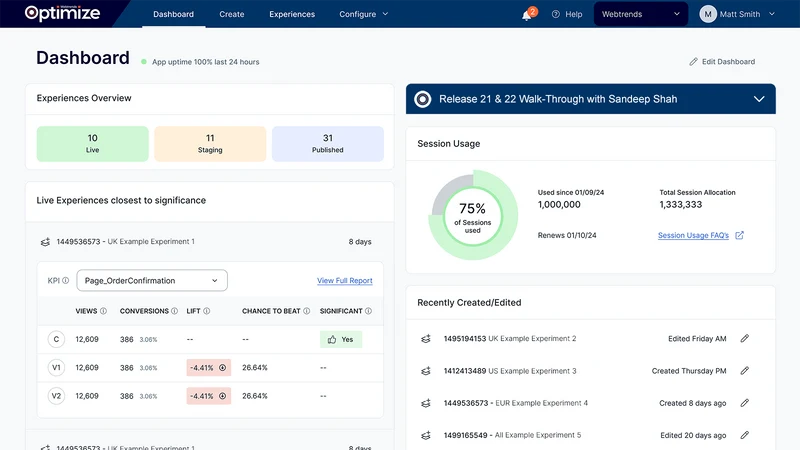This screenshot has width=800, height=450.
Task: Click experiment icon for All Example Experiment 5
Action: [426, 435]
